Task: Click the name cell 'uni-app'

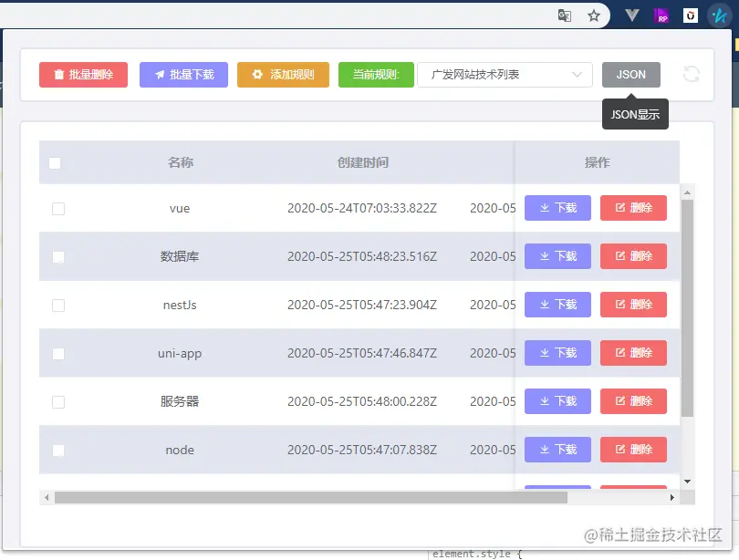Action: pos(180,353)
